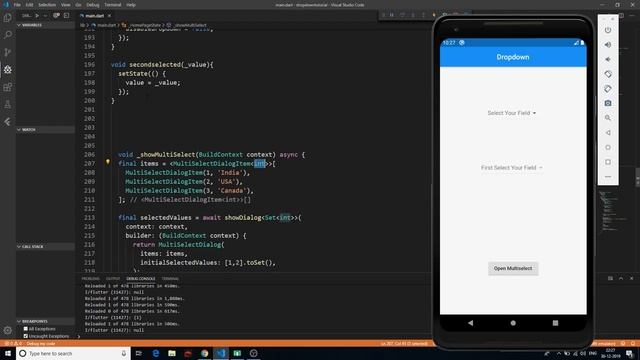Open File Explorer from the taskbar

pyautogui.click(x=172, y=353)
